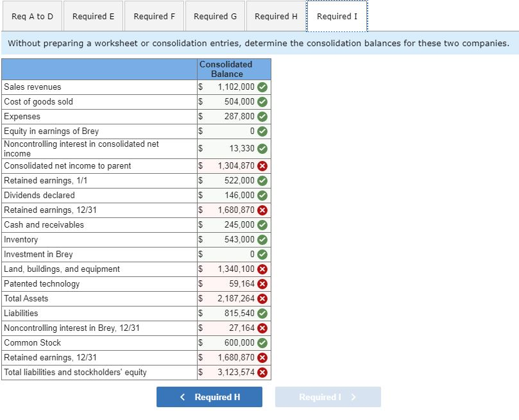
Task: Click green check for Cash and receivables
Action: coord(262,225)
